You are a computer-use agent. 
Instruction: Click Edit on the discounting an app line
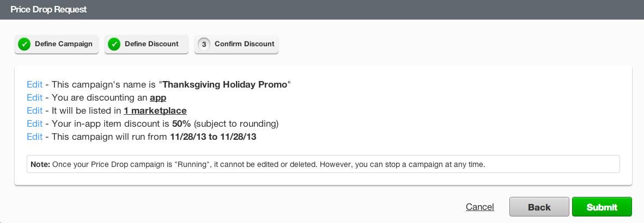(34, 98)
